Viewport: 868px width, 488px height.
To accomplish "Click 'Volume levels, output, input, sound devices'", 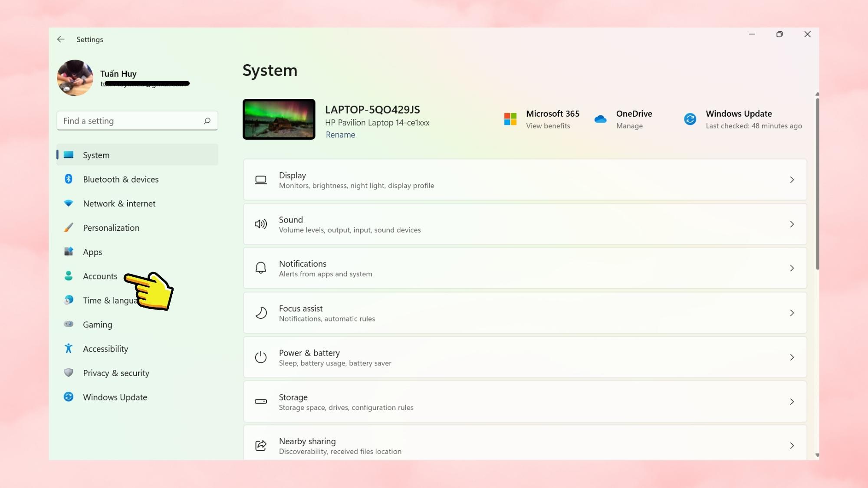I will coord(350,230).
